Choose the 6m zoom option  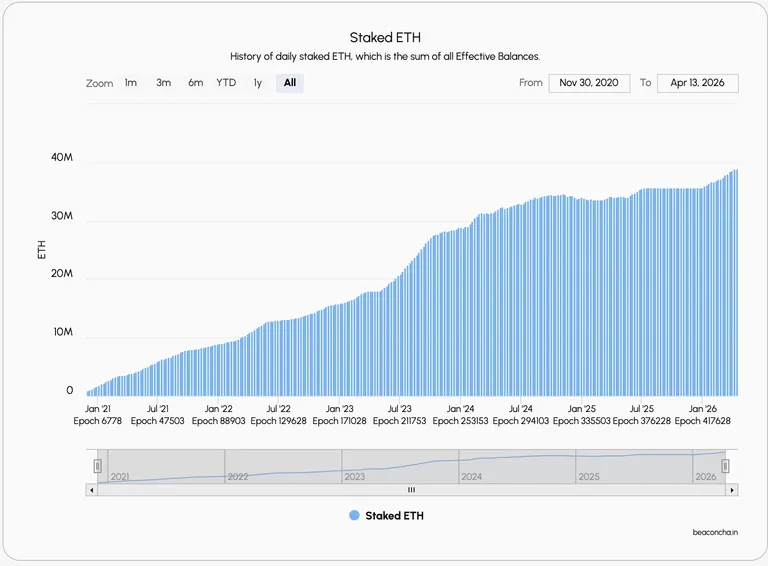pos(195,83)
